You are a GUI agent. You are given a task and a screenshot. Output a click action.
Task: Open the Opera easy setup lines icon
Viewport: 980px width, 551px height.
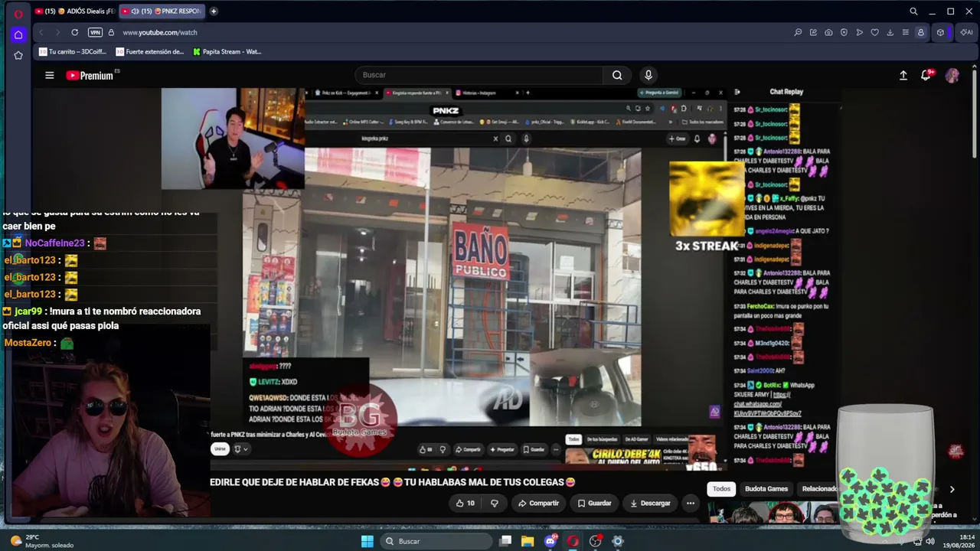click(x=905, y=32)
